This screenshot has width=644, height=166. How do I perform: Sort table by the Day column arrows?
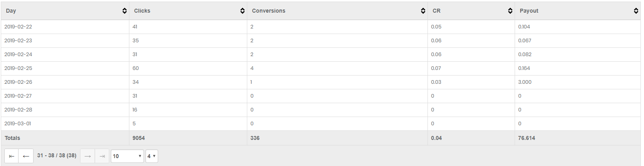[125, 11]
